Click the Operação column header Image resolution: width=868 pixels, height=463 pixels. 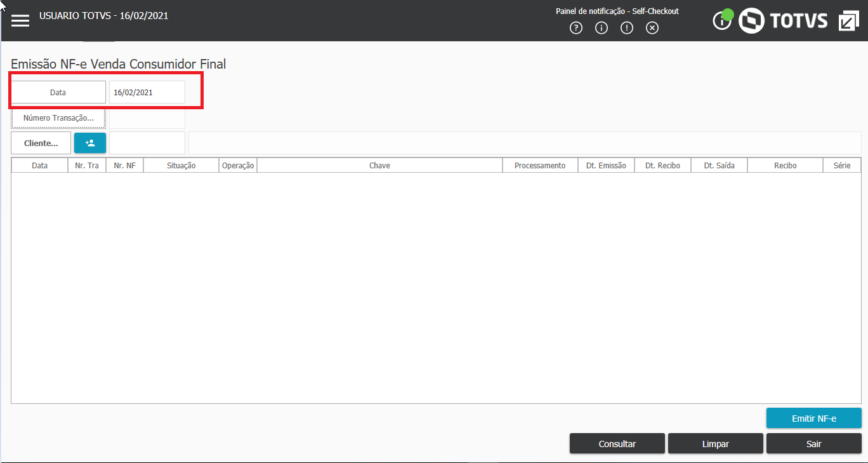pyautogui.click(x=238, y=165)
